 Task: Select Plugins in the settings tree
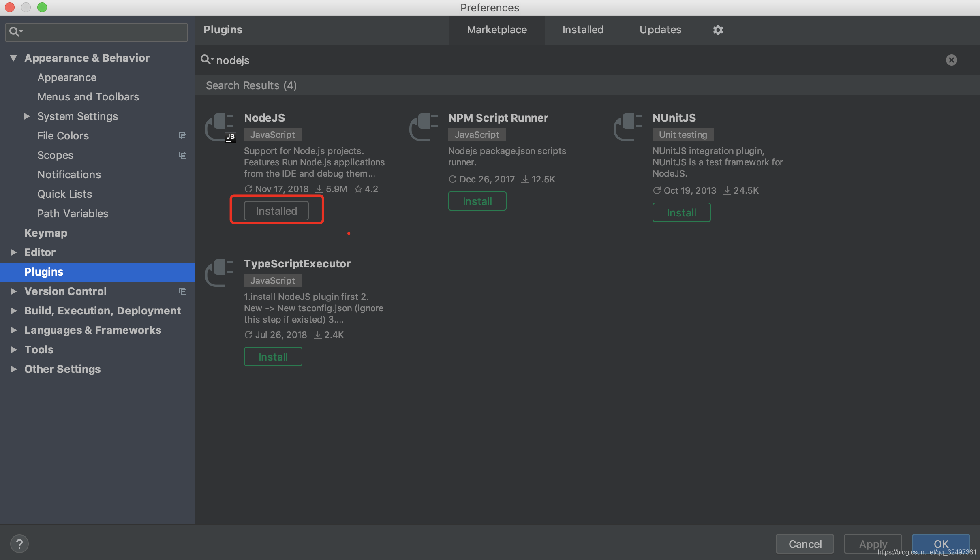pyautogui.click(x=97, y=272)
